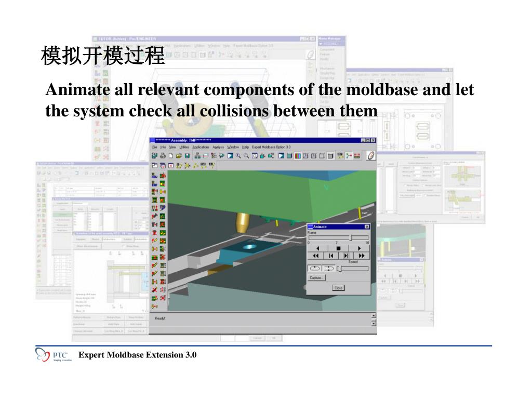Open the Applications menu

pos(201,147)
